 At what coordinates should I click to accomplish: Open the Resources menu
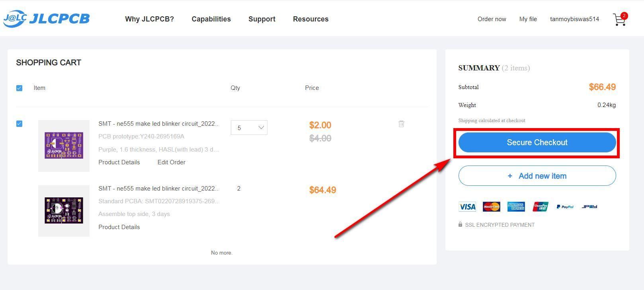(x=310, y=19)
